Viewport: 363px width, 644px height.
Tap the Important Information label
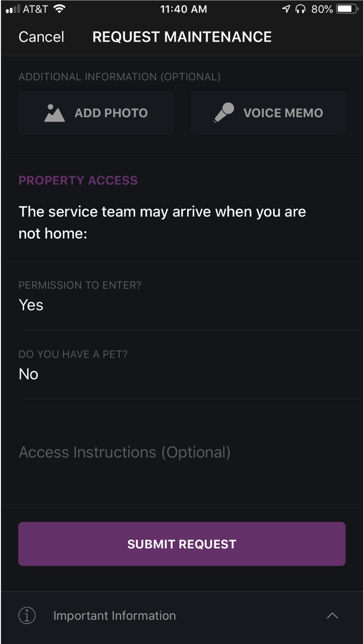click(x=114, y=615)
